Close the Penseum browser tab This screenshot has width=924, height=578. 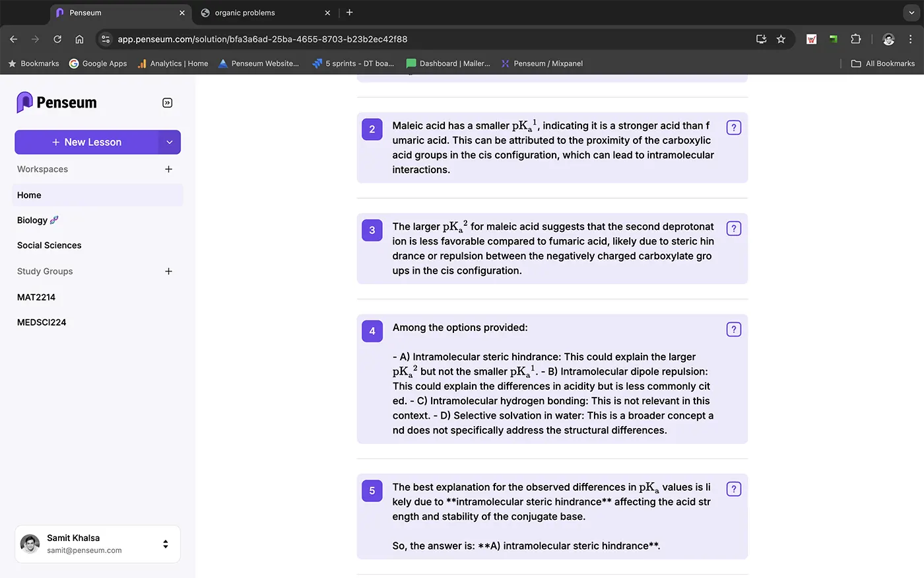[x=182, y=13]
